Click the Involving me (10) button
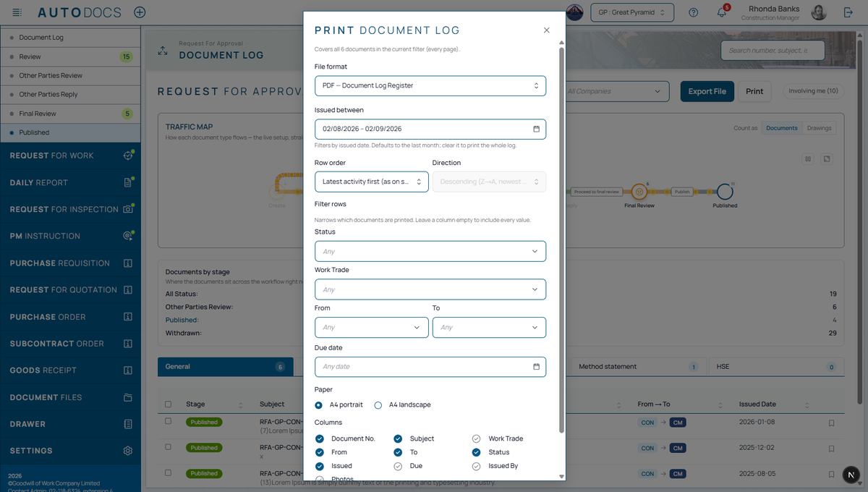 tap(813, 91)
